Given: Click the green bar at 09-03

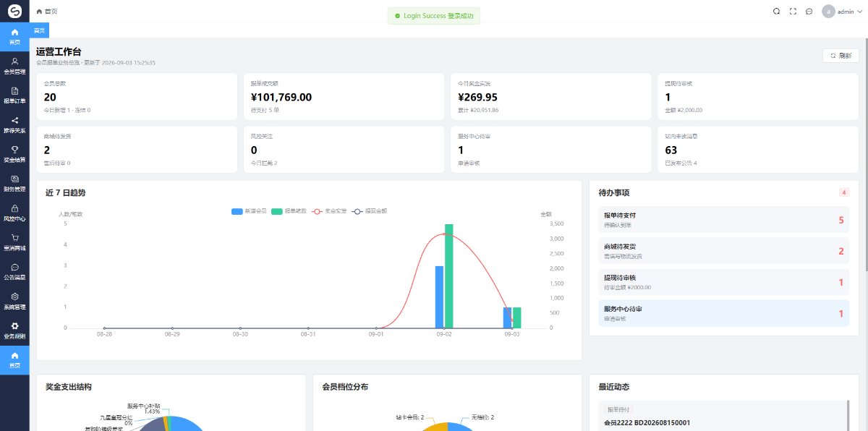Looking at the screenshot, I should 516,317.
